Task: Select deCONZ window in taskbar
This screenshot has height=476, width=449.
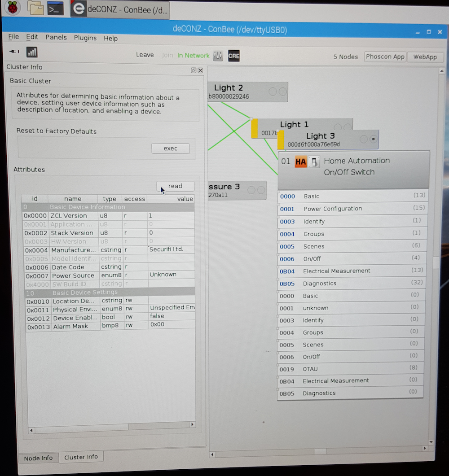Action: tap(120, 10)
